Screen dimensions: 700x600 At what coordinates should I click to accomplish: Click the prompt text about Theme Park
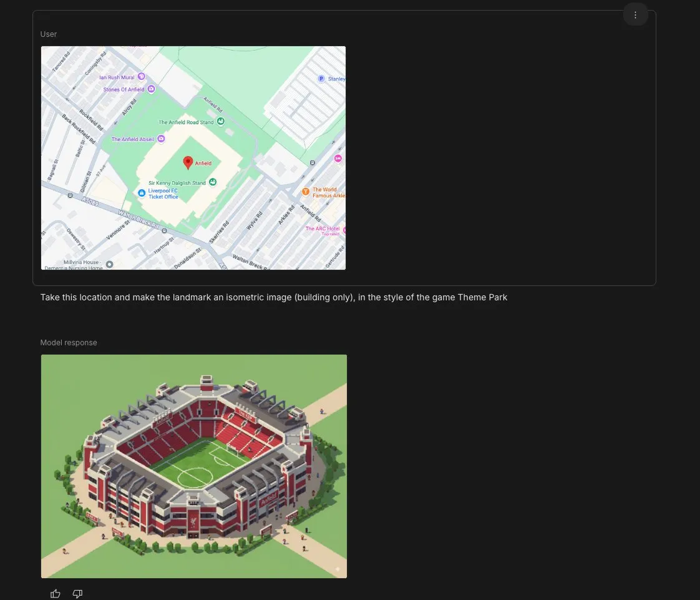coord(273,297)
